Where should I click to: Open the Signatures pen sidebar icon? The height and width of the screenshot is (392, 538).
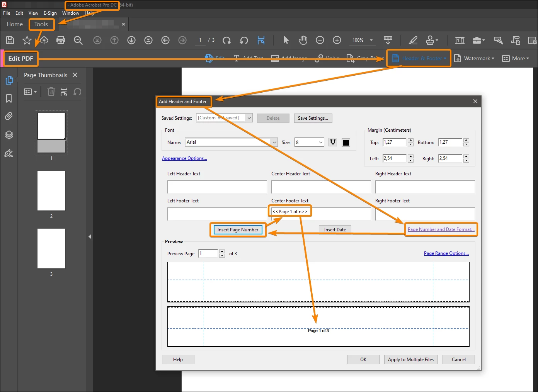(9, 153)
